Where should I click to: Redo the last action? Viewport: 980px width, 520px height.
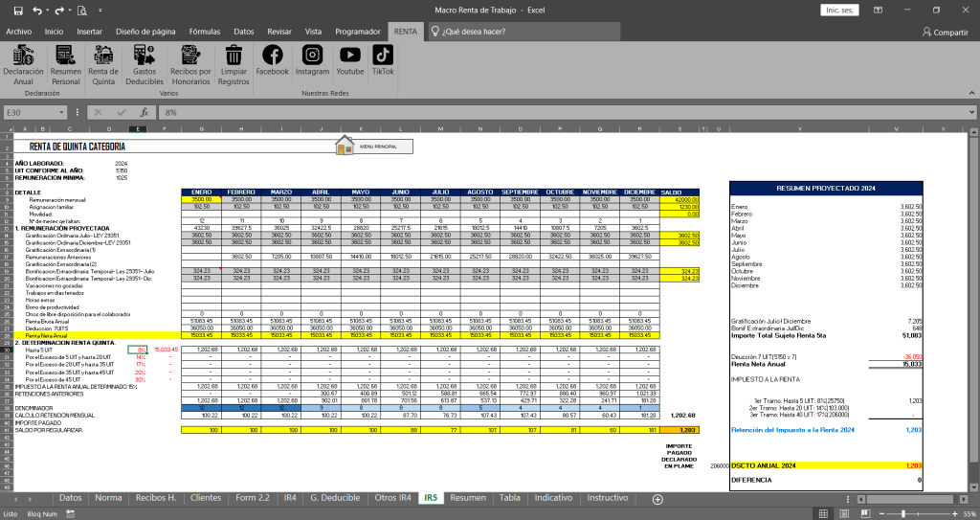point(59,10)
